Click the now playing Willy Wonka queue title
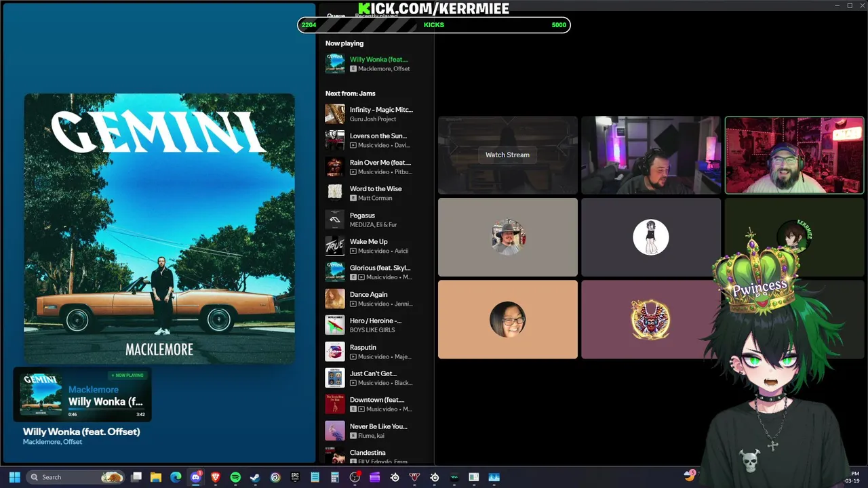 tap(379, 60)
